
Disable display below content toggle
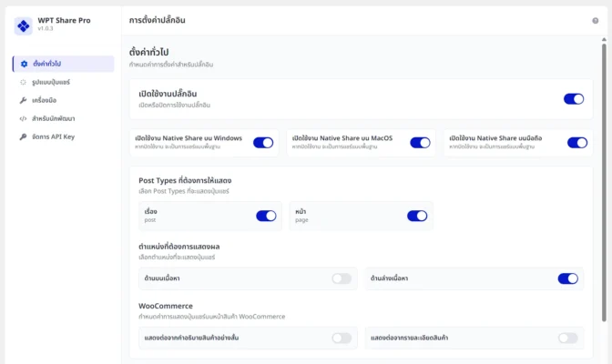[567, 278]
